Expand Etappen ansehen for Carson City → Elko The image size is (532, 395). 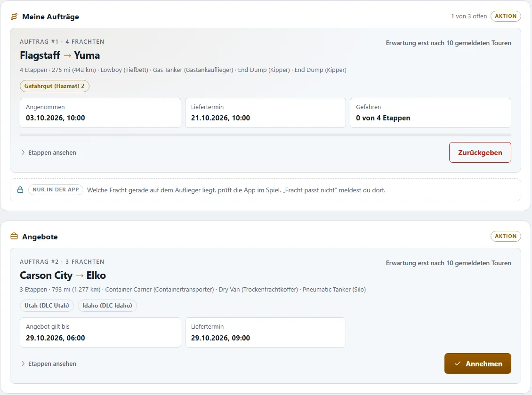coord(48,363)
